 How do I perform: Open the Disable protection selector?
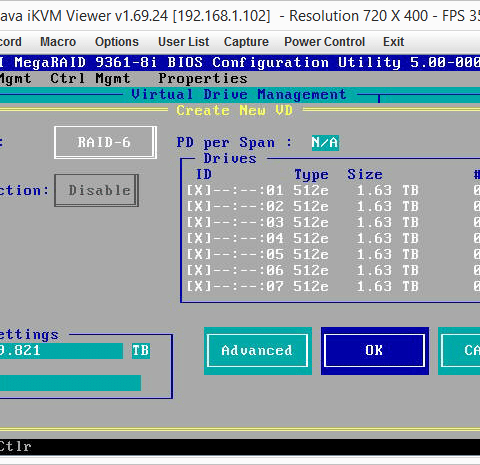[x=97, y=190]
